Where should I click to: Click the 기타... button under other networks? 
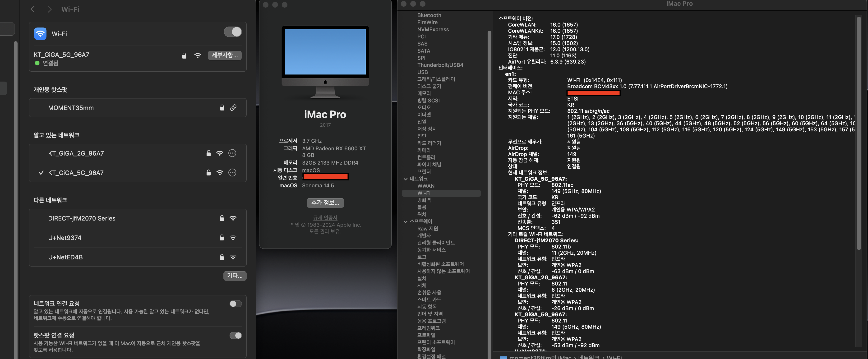click(x=235, y=276)
